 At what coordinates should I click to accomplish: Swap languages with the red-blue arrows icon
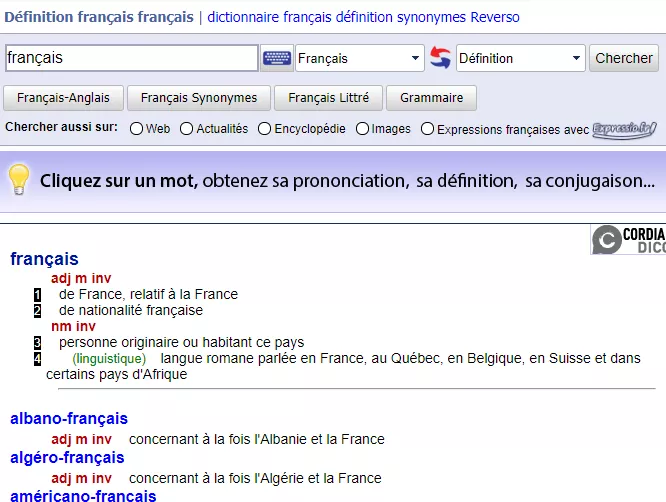pos(440,58)
